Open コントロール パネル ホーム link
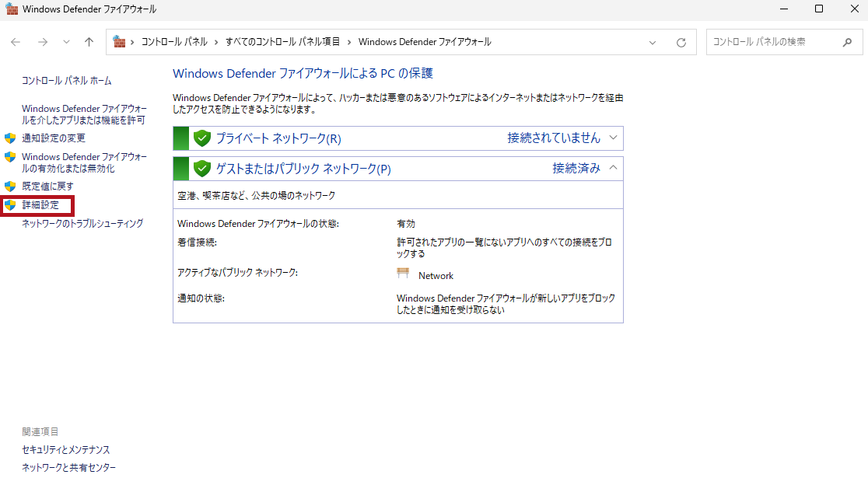The image size is (868, 485). point(66,81)
